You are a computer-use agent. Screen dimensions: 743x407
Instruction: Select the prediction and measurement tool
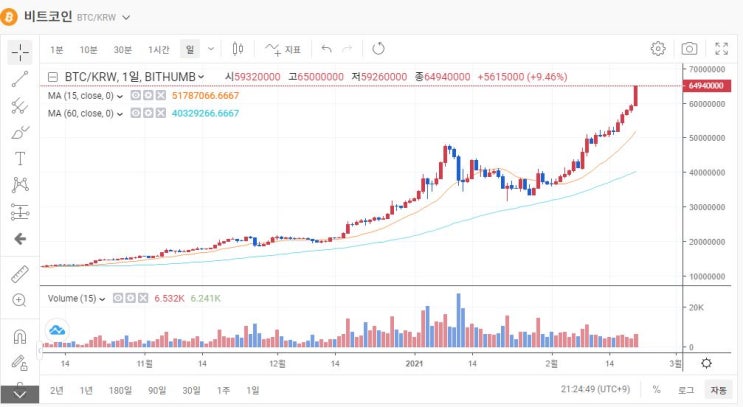[20, 212]
